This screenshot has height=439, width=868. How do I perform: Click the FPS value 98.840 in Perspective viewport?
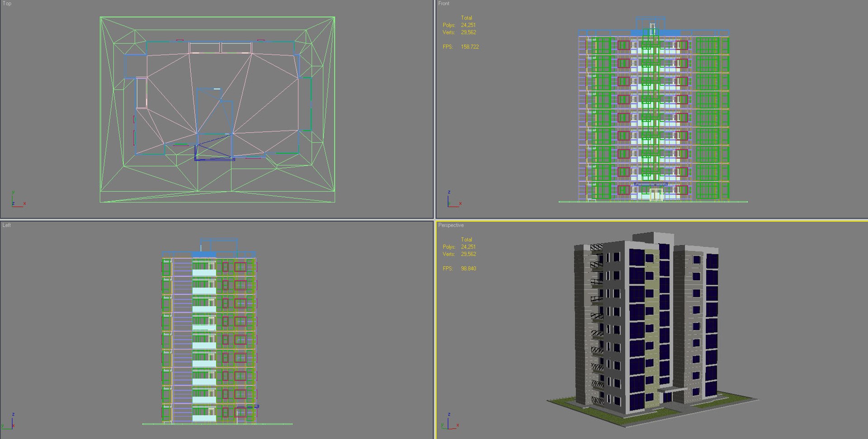point(468,269)
